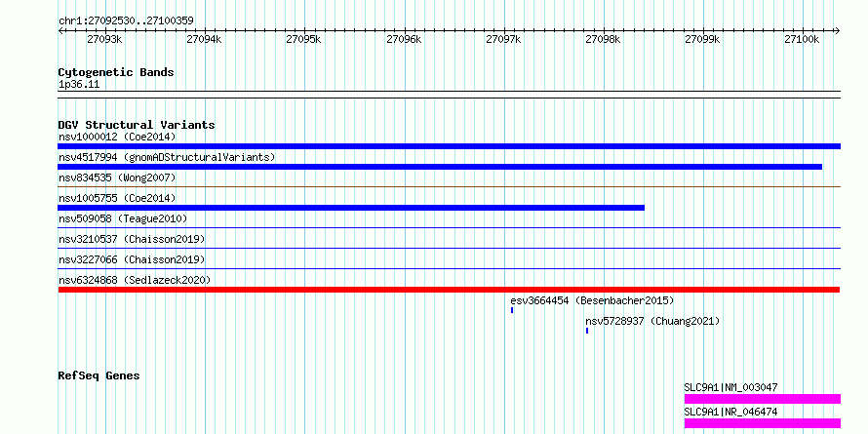The image size is (868, 434).
Task: Click the magenta SLC9A1|NR_046474 gene bar
Action: pos(763,423)
